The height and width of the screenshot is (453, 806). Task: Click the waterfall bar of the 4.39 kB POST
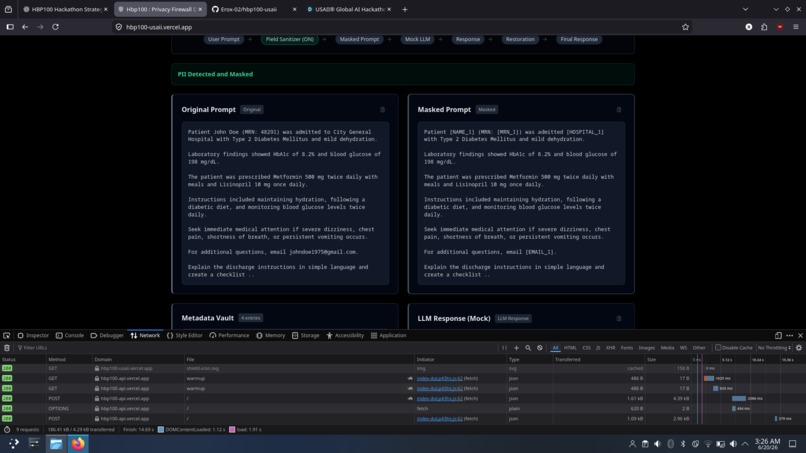pos(739,398)
